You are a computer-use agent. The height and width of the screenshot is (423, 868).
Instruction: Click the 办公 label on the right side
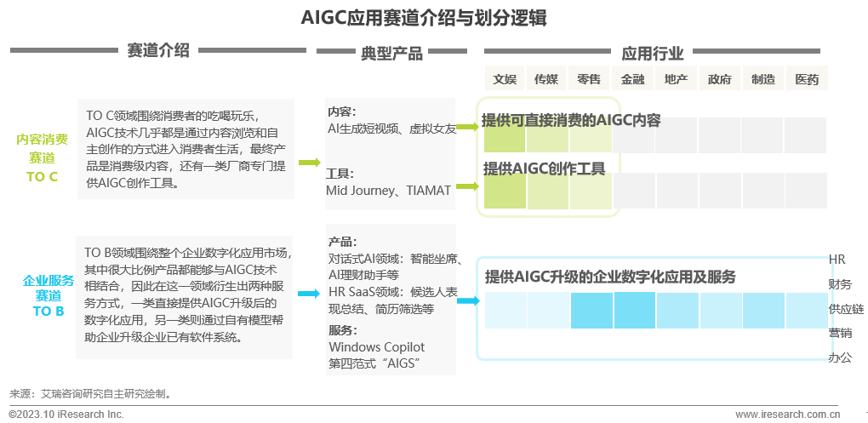840,357
